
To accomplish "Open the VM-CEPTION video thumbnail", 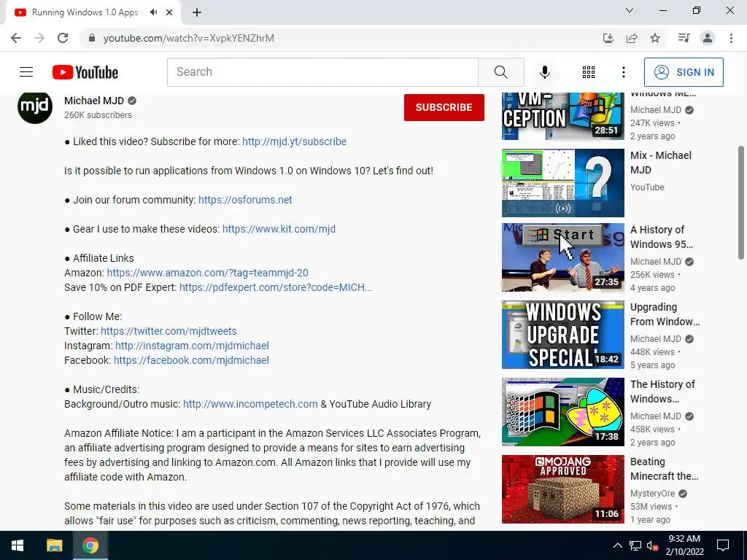I will tap(562, 116).
